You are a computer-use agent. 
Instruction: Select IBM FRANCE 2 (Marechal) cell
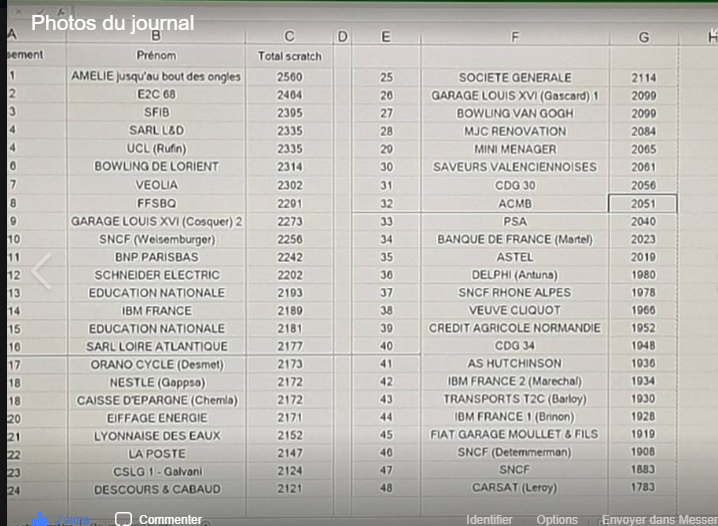coord(515,381)
